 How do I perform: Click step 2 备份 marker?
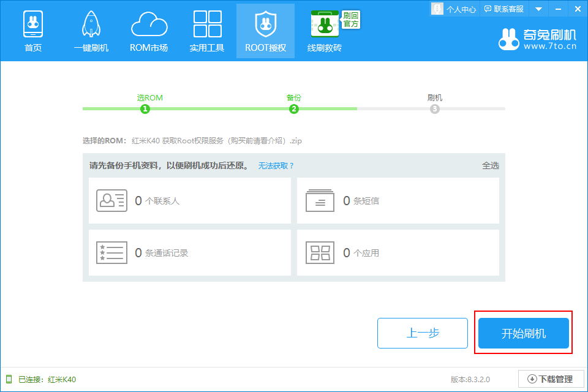tap(293, 109)
